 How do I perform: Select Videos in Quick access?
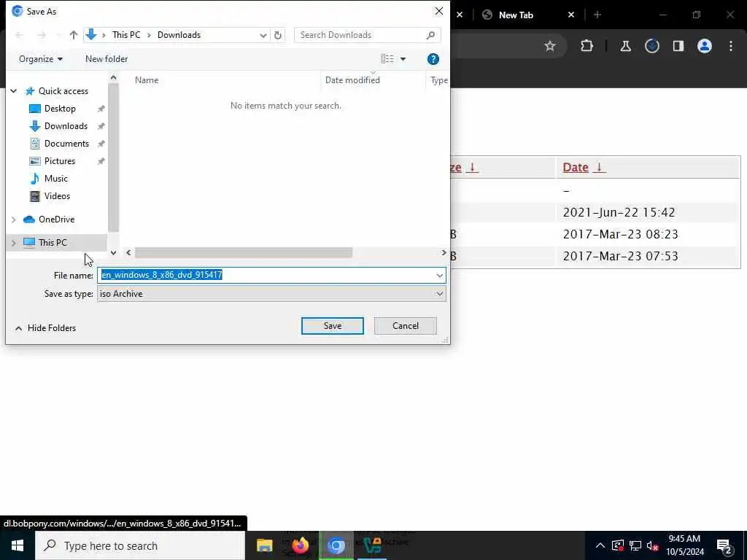point(57,195)
